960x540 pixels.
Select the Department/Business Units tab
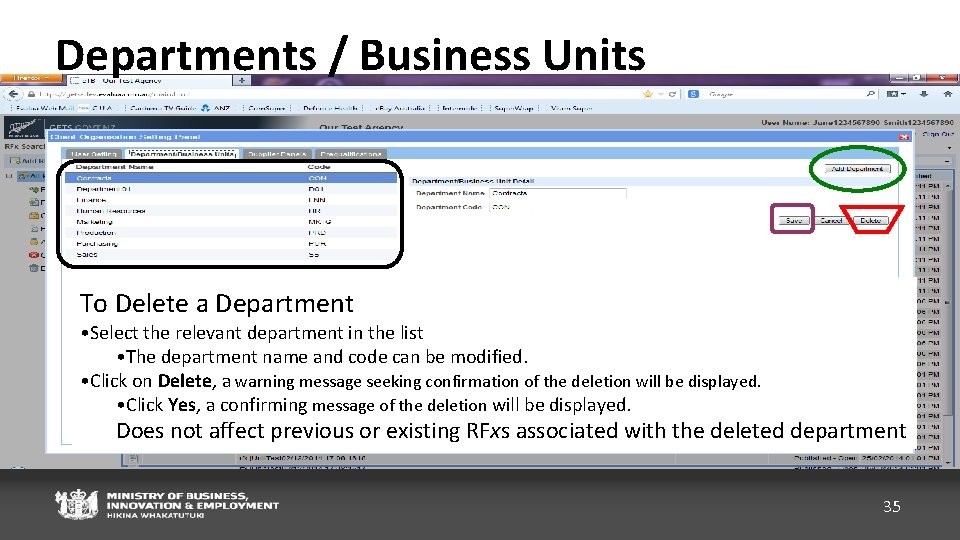click(182, 154)
